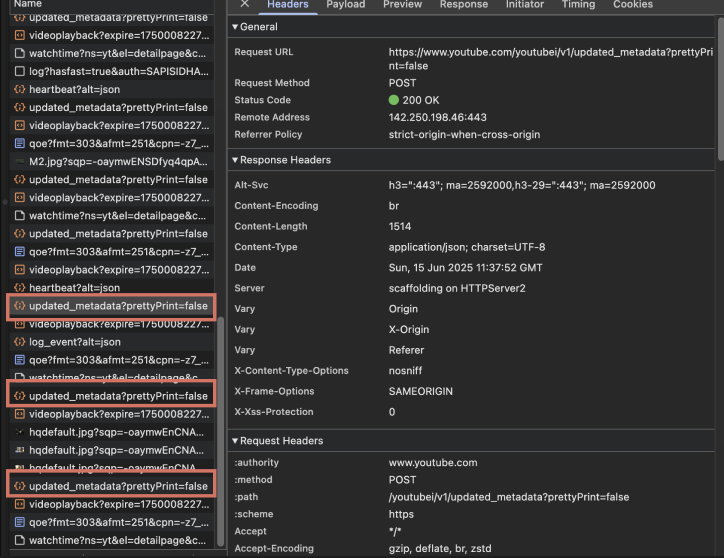724x558 pixels.
Task: Click the :authority value www.youtube.com
Action: (433, 462)
